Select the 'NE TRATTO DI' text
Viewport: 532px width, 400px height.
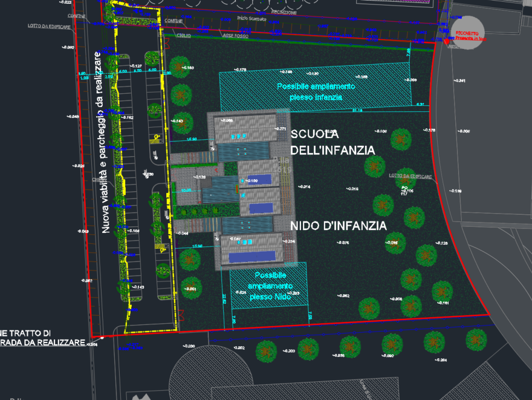click(25, 333)
